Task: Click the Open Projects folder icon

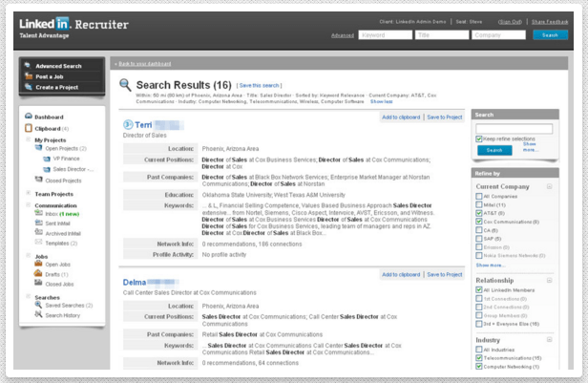Action: tap(38, 148)
